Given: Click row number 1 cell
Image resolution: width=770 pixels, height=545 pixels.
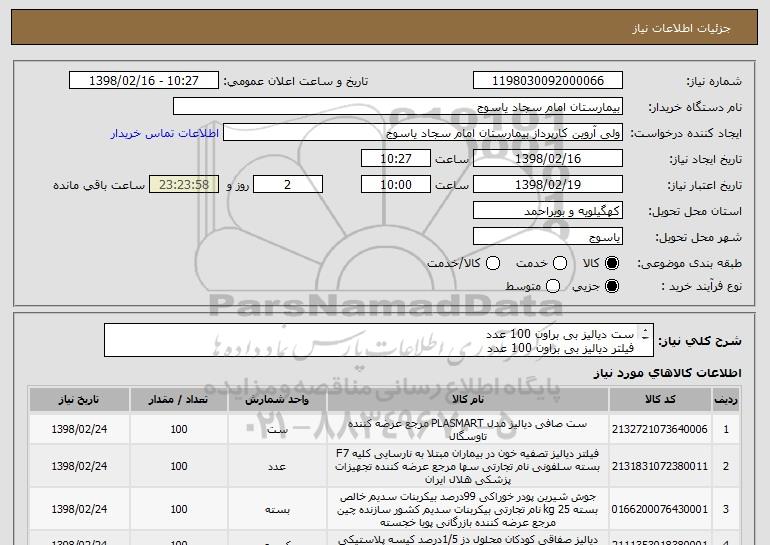Looking at the screenshot, I should [x=726, y=429].
